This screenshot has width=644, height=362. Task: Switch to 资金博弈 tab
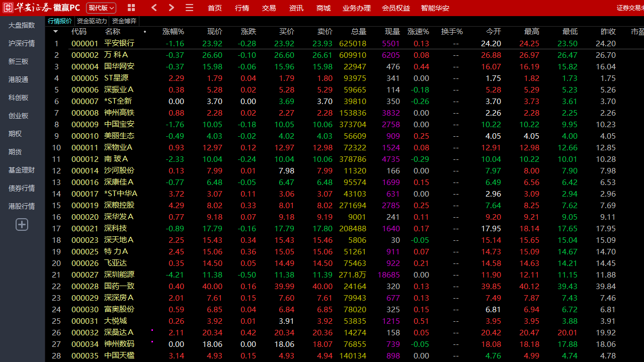pos(124,21)
